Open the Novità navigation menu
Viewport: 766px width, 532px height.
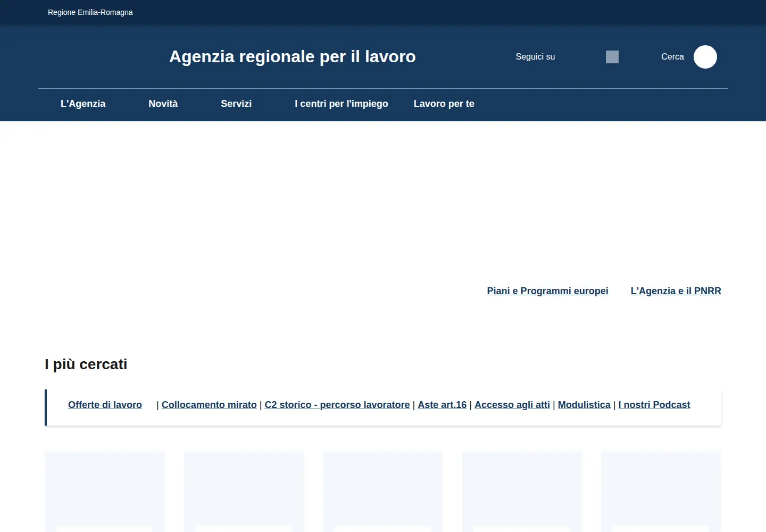pos(163,104)
